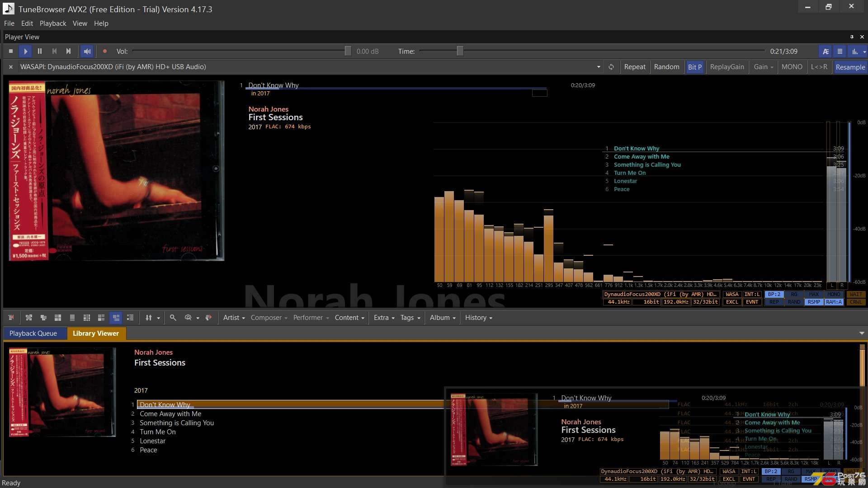
Task: Pin the Player View panel
Action: (852, 37)
